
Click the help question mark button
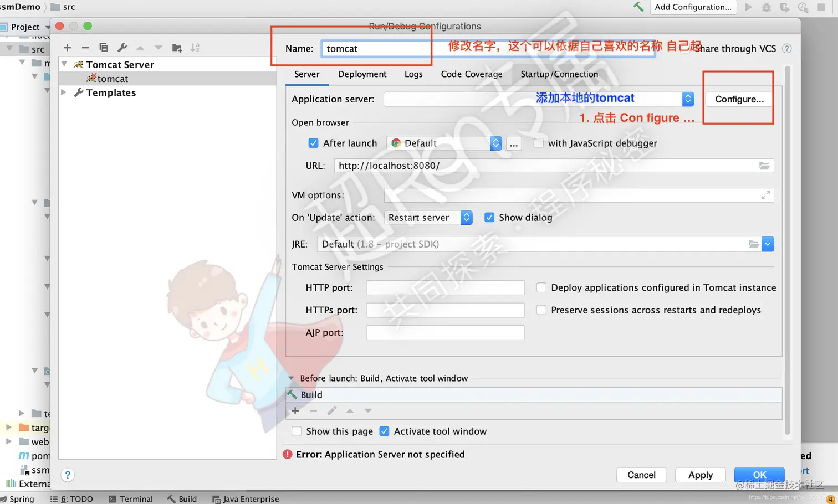68,475
